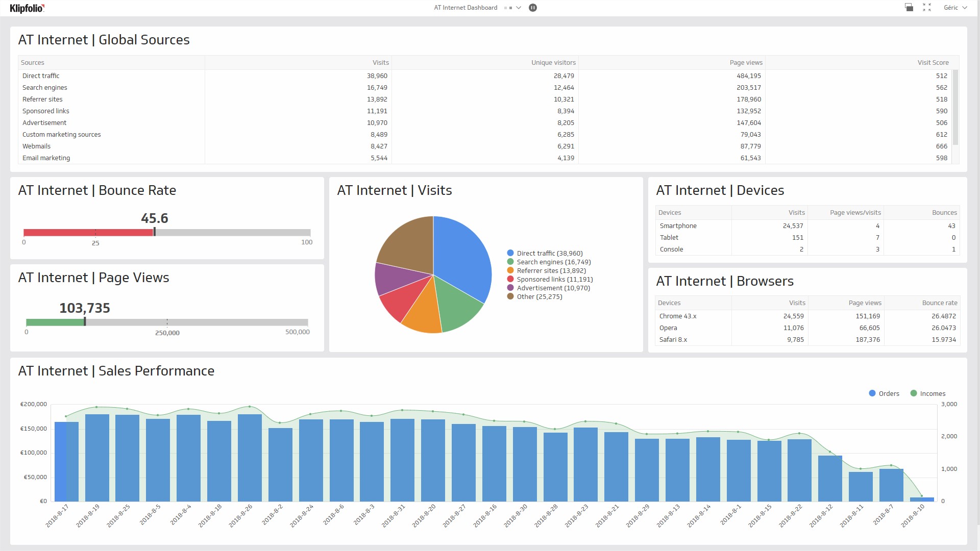Click the brown Other pie slice
This screenshot has width=980, height=551.
click(x=408, y=245)
